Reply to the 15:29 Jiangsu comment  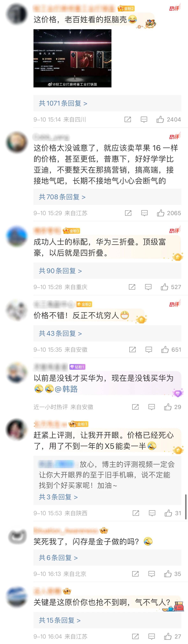click(x=144, y=213)
